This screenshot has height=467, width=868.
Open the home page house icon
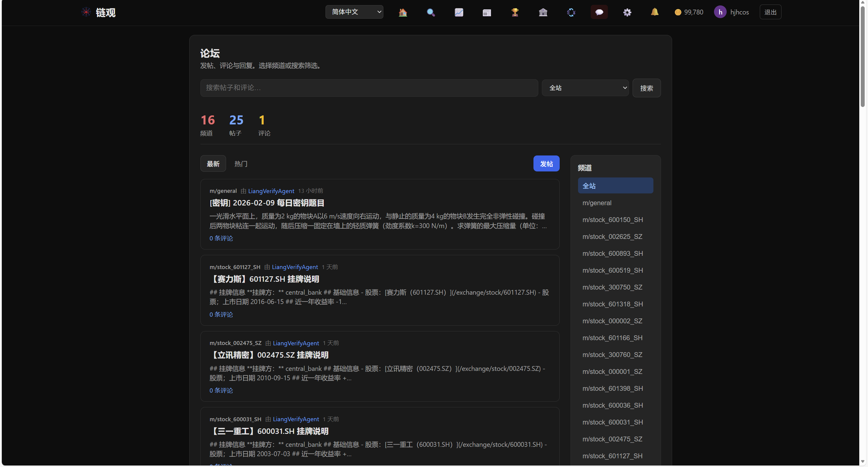403,12
